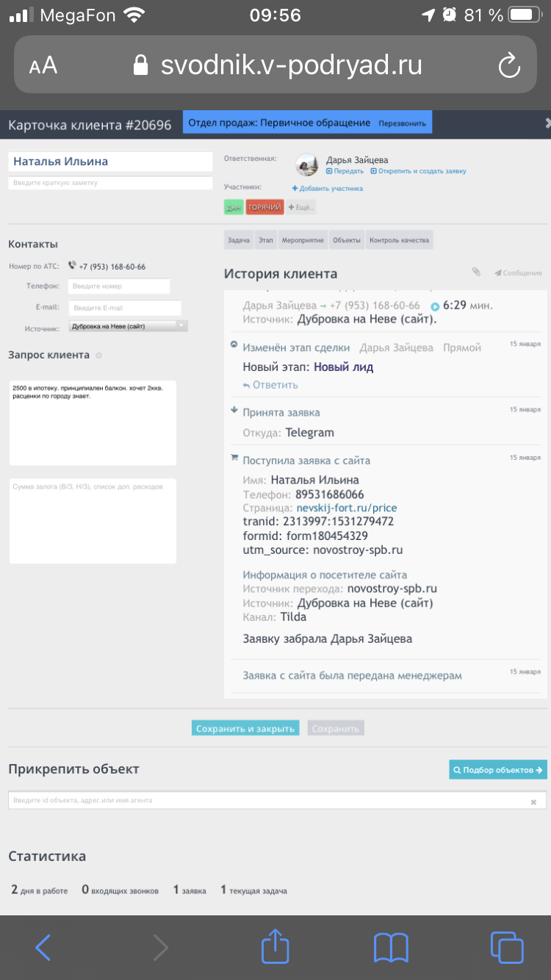The height and width of the screenshot is (980, 551).
Task: Expand the '+ Ещё..' tags list
Action: 301,208
